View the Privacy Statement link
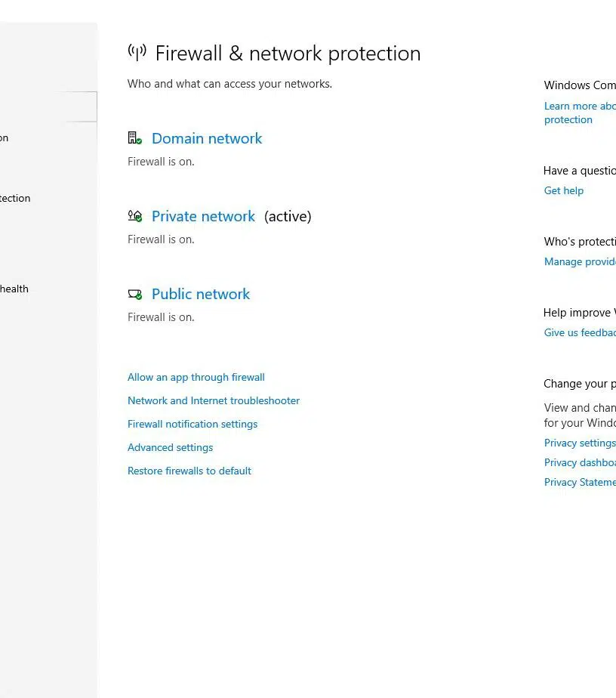 coord(580,482)
